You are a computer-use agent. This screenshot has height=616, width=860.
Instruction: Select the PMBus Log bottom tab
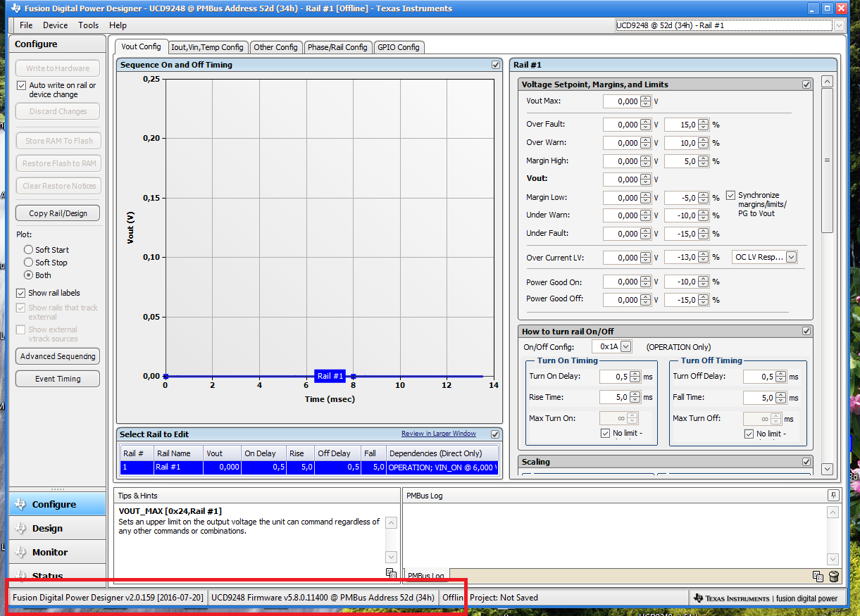tap(426, 576)
